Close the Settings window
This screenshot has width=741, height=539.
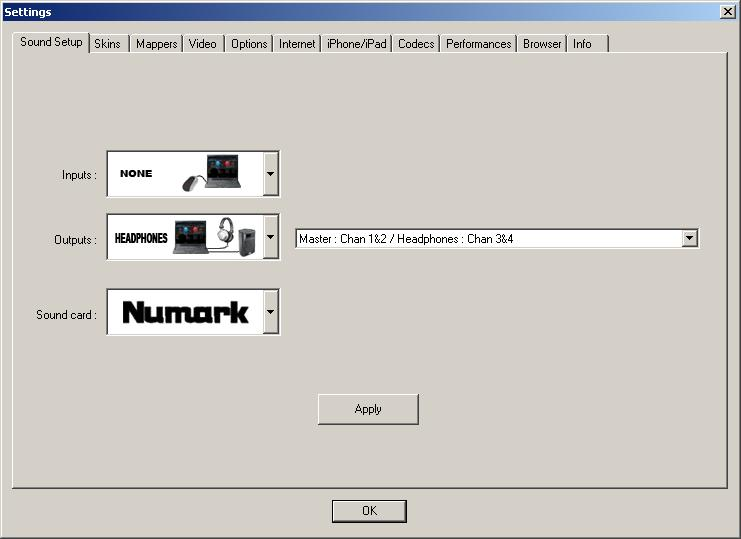[727, 12]
